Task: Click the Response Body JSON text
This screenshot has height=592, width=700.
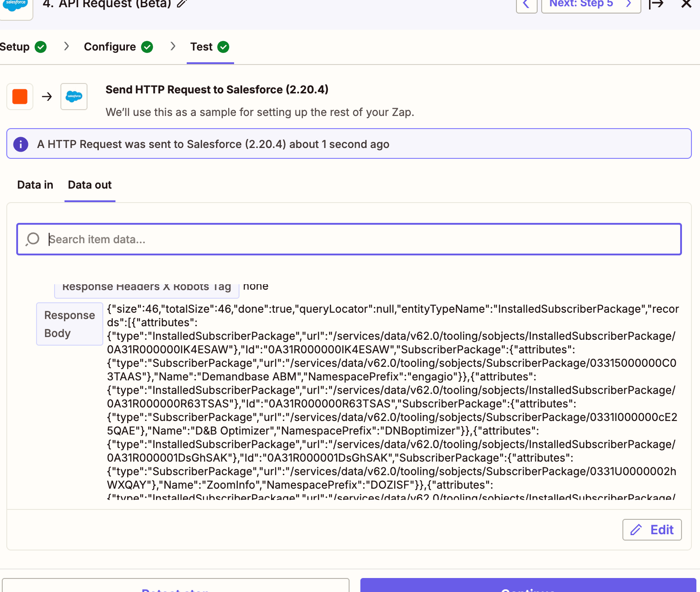Action: (x=392, y=402)
